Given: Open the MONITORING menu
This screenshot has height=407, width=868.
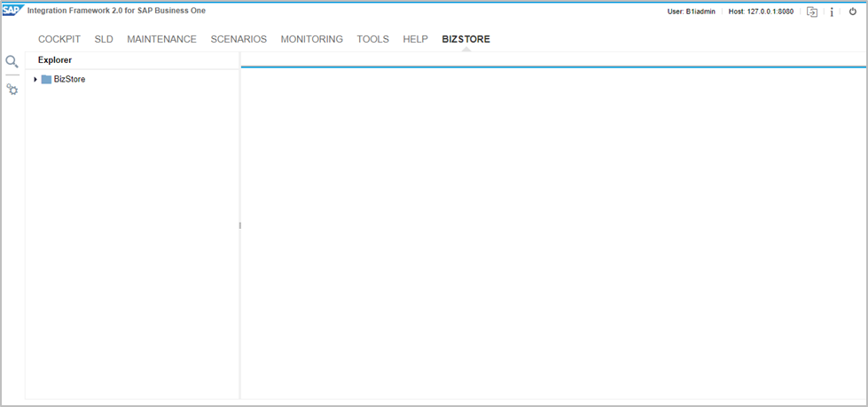Looking at the screenshot, I should (311, 39).
